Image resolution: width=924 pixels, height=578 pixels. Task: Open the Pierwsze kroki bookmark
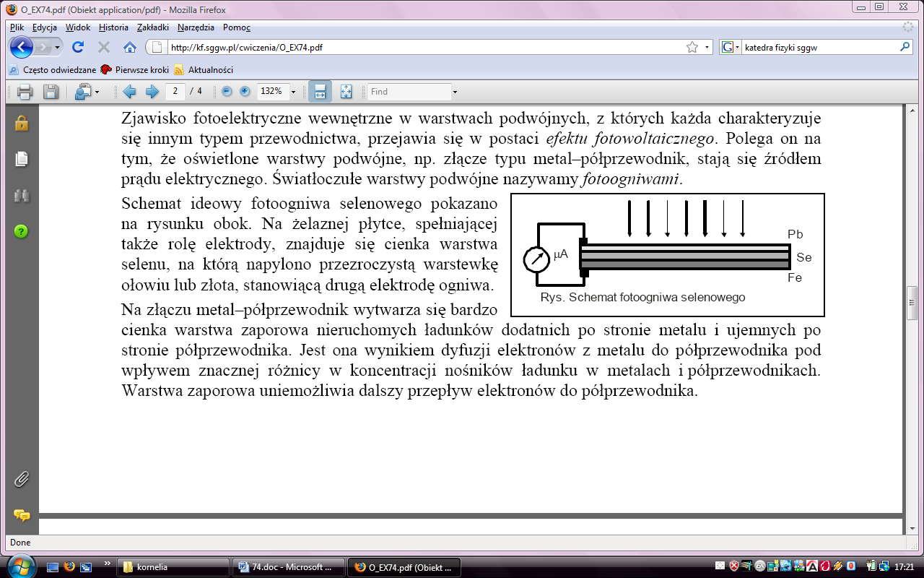[x=141, y=70]
